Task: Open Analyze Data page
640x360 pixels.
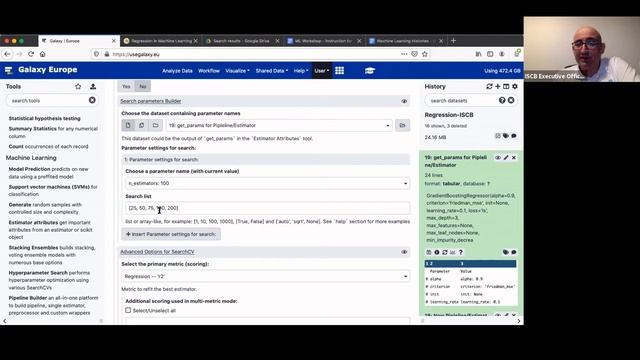Action: [177, 71]
